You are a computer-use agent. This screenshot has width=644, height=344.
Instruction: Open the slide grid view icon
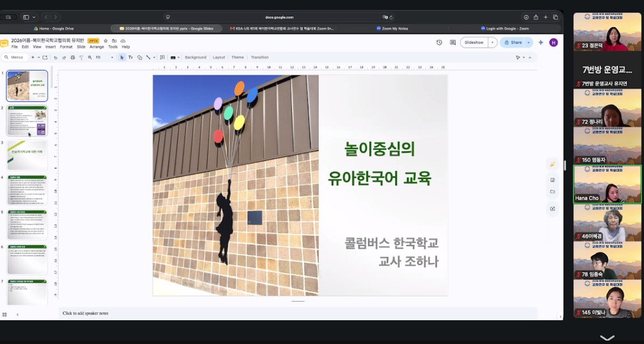5,315
